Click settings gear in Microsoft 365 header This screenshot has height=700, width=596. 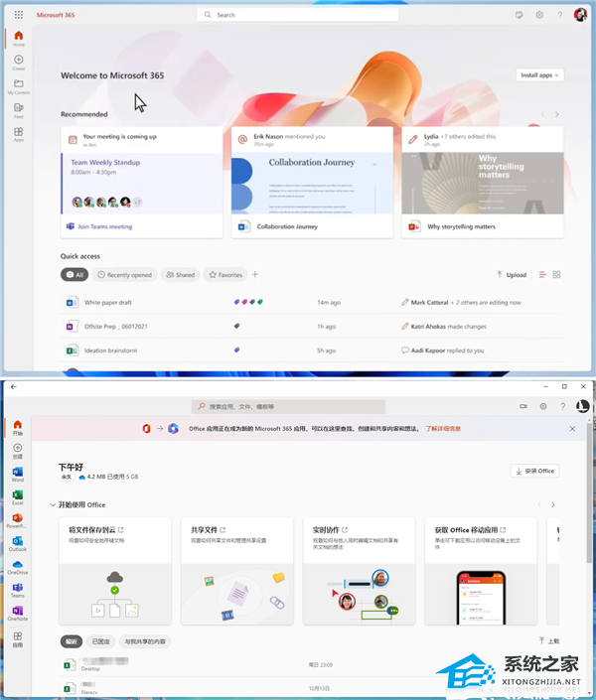(539, 15)
